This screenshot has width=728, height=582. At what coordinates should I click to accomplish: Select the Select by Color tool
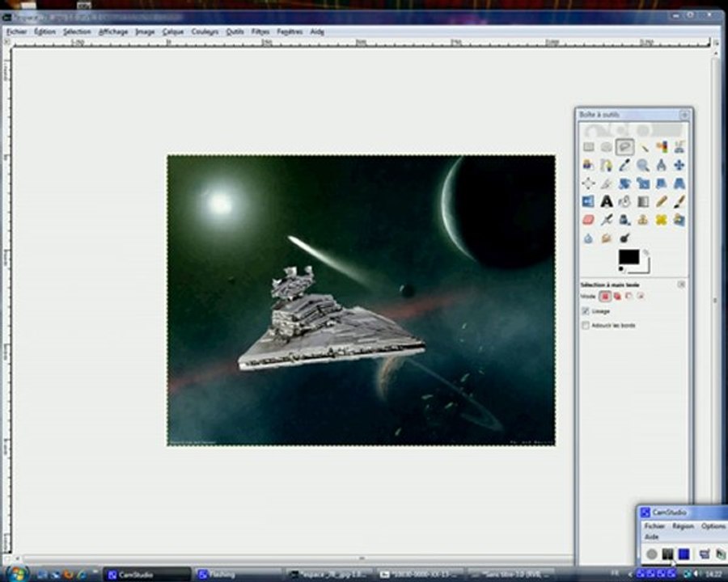coord(662,147)
